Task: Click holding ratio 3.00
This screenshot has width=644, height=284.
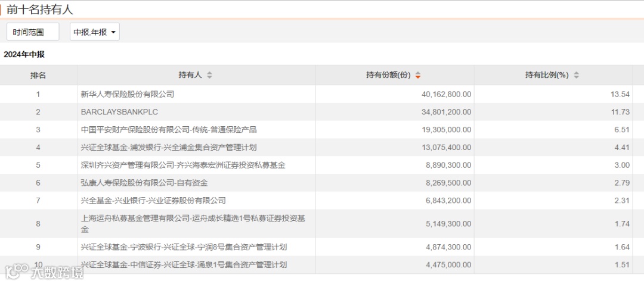Action: [622, 165]
